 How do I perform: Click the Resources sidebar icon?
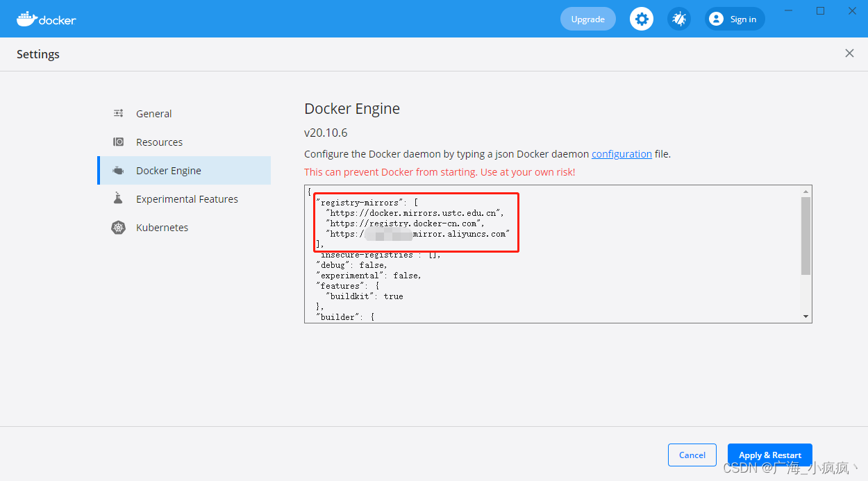[118, 142]
